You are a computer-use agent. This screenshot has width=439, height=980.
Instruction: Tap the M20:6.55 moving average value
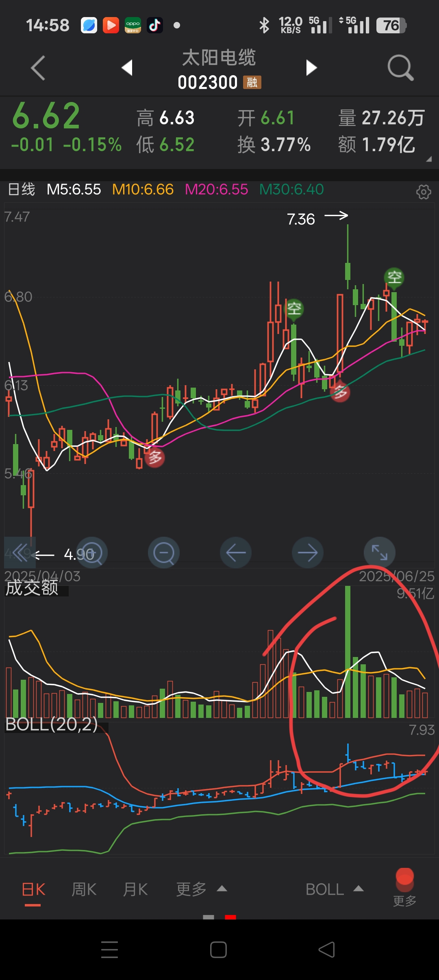pos(216,189)
